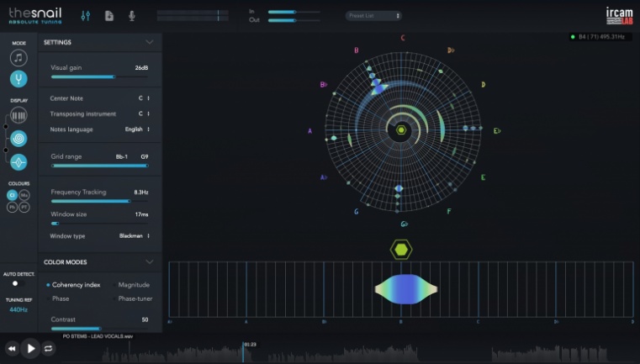
Task: Click the 440Hz tuning reference value
Action: [x=19, y=309]
